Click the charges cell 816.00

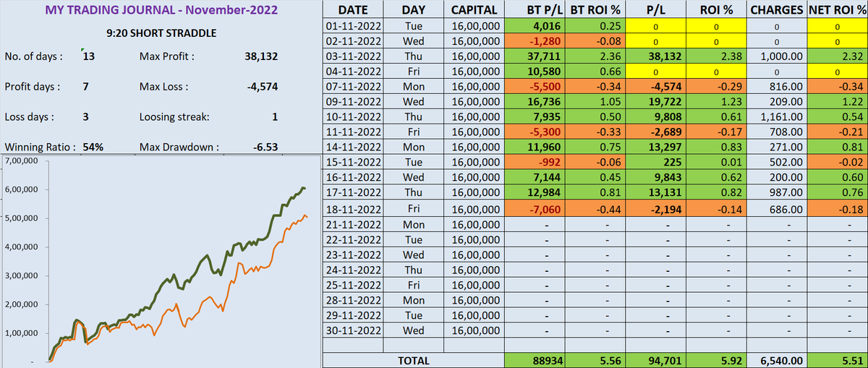tap(776, 86)
